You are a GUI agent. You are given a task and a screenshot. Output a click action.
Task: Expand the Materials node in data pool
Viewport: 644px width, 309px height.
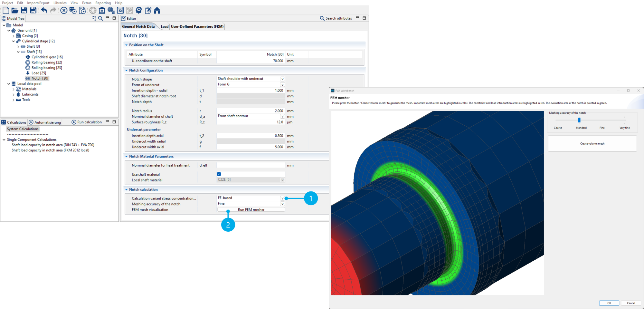click(x=14, y=89)
